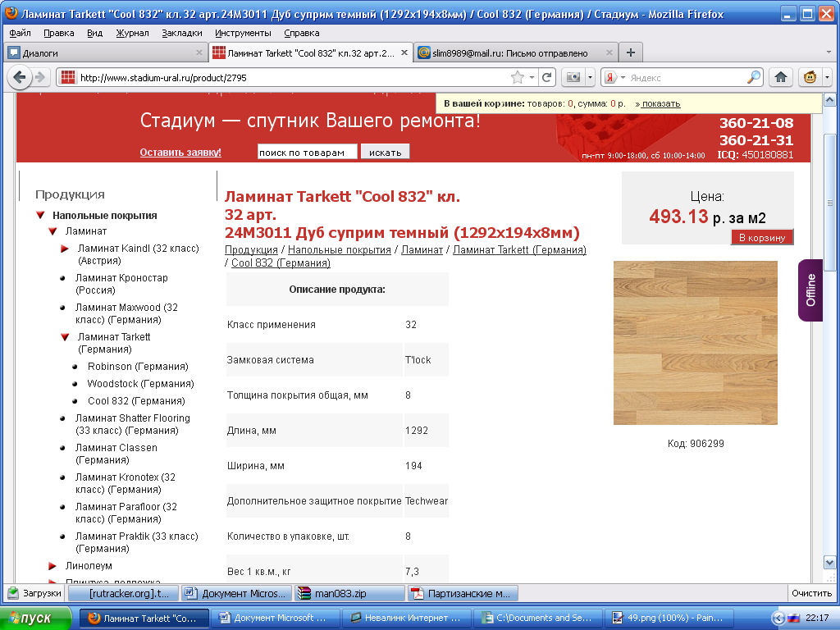Click the поиск по товарам field
Viewport: 840px width, 630px height.
click(307, 152)
